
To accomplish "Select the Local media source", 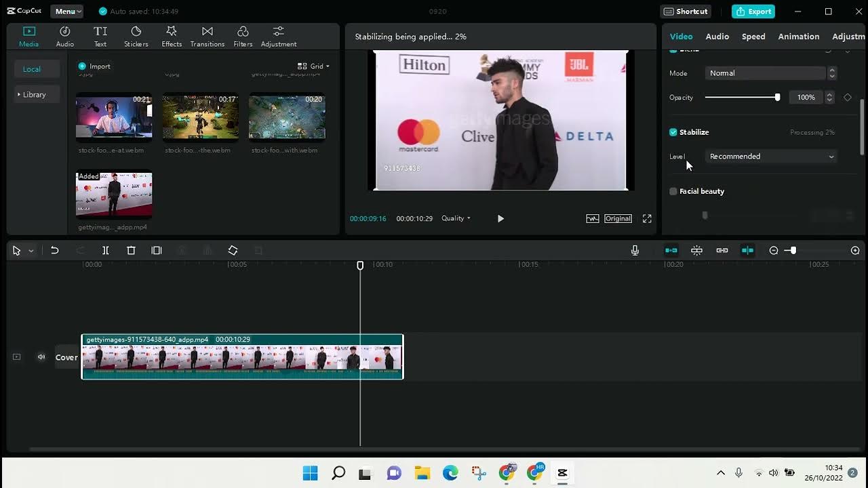I will tap(32, 69).
